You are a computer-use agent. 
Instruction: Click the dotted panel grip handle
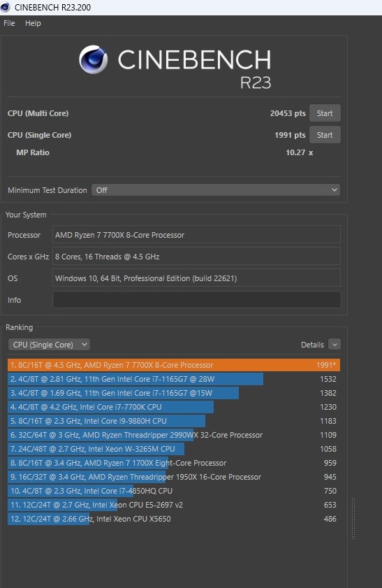[353, 519]
